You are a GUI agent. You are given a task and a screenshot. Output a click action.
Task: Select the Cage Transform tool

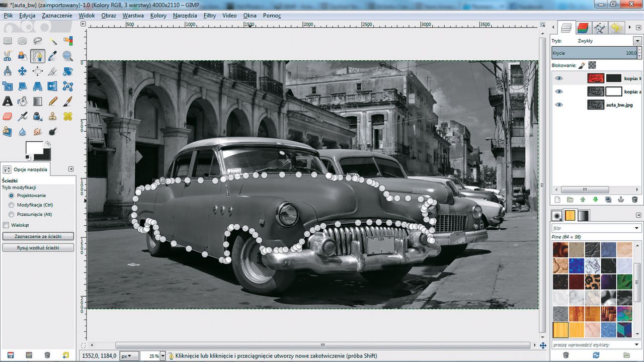pos(67,86)
